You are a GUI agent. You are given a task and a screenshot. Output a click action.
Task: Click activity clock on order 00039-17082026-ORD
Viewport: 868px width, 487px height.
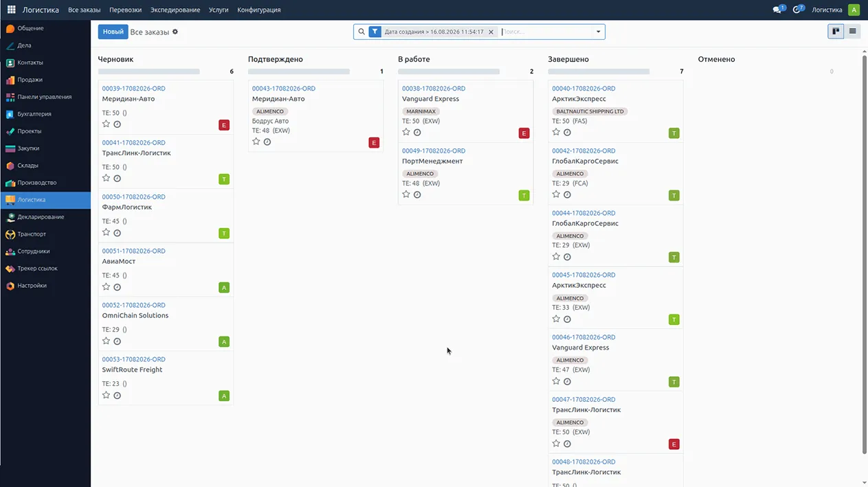pos(117,124)
